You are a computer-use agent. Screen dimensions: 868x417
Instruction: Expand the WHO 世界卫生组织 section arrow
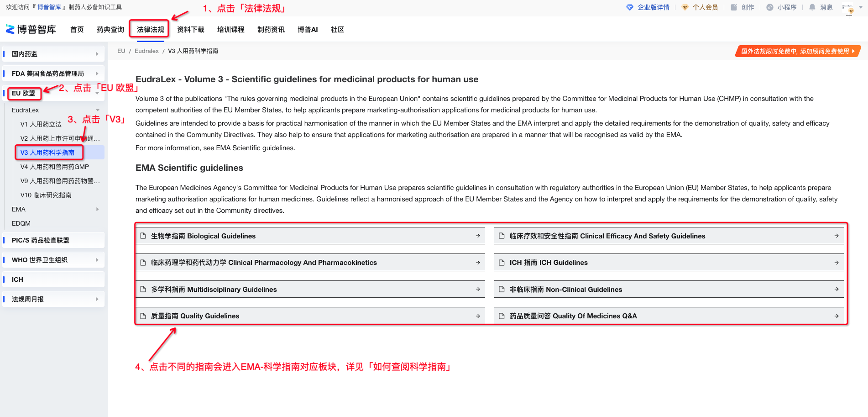[x=97, y=260]
